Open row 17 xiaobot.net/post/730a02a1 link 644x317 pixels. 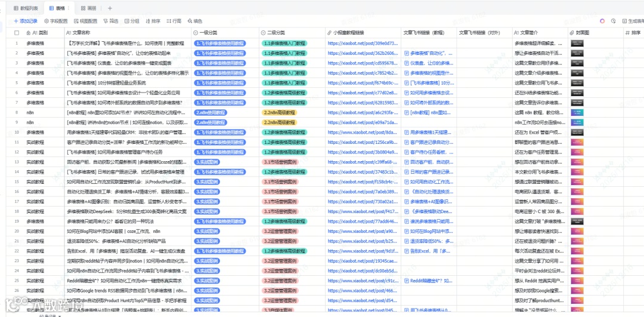point(363,201)
